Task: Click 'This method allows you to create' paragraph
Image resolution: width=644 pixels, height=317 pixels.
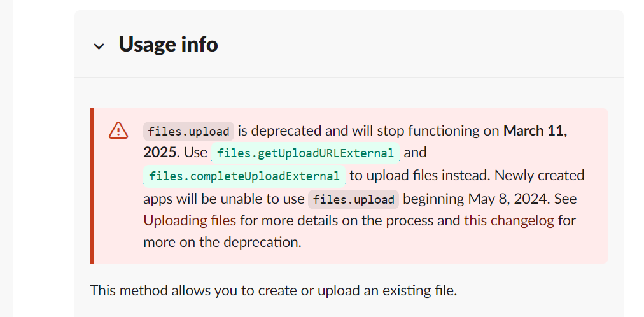Action: pos(273,291)
